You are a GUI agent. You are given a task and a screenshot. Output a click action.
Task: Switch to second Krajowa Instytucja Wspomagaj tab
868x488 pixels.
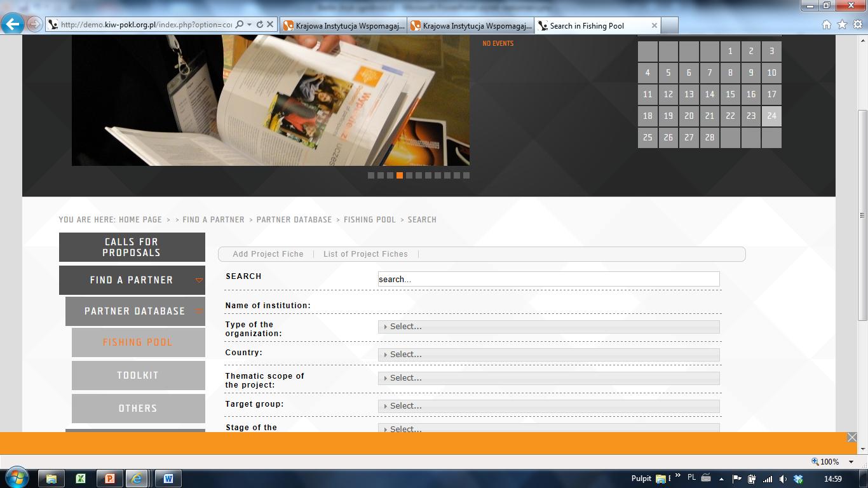coord(471,25)
